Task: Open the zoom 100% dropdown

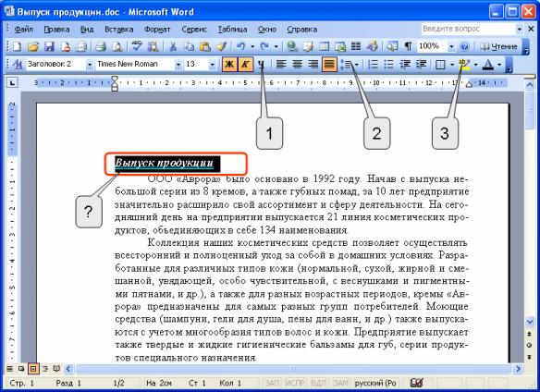Action: 451,46
